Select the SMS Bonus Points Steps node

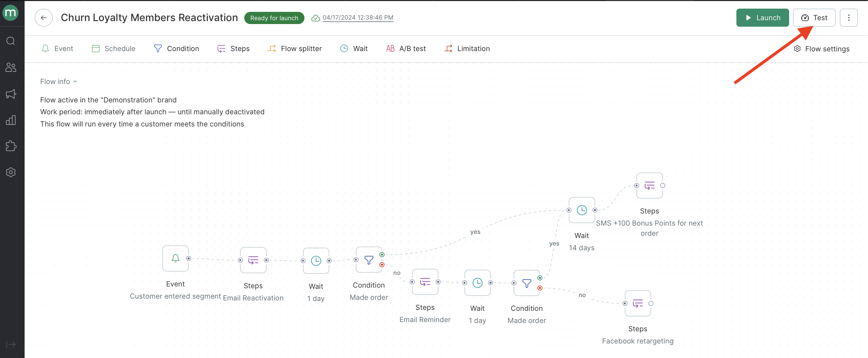649,186
